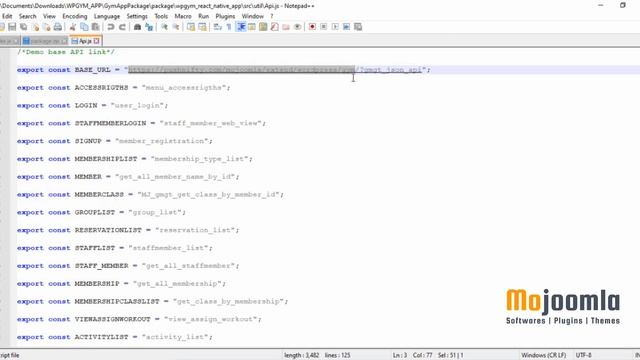
Task: Toggle synchronized horizontal scrolling icon
Action: 202,27
